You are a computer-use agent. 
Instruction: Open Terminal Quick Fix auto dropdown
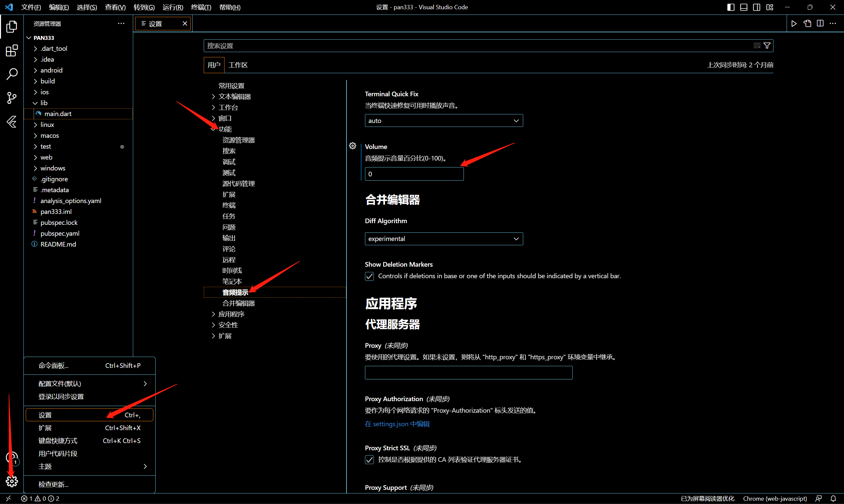pyautogui.click(x=443, y=121)
